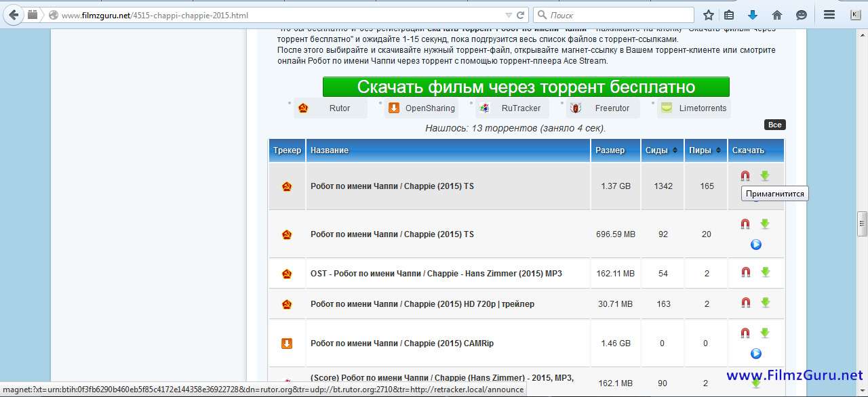Go to the browser home page icon
This screenshot has width=868, height=397.
point(777,15)
